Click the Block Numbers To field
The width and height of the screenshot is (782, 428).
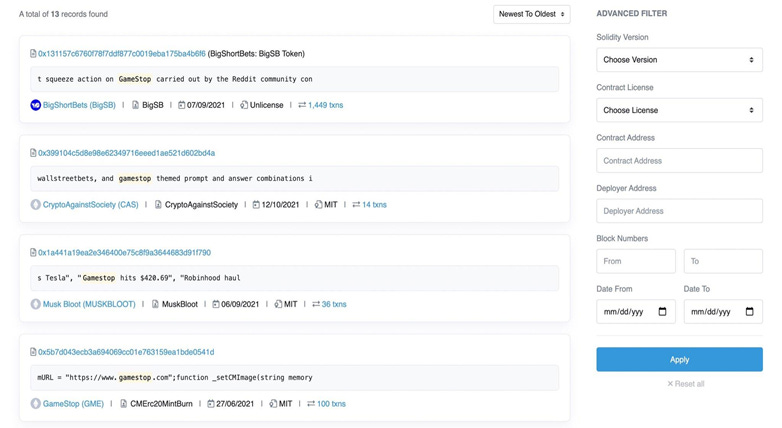[x=723, y=261]
